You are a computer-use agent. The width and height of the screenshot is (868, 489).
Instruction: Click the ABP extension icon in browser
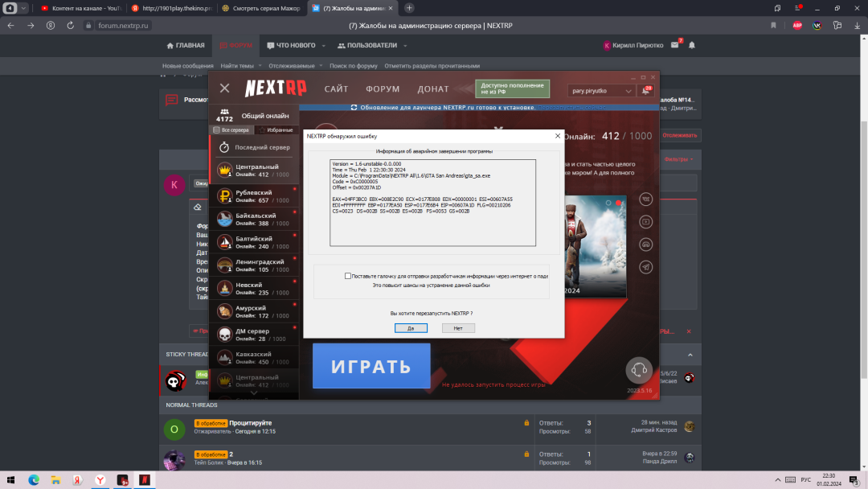797,26
